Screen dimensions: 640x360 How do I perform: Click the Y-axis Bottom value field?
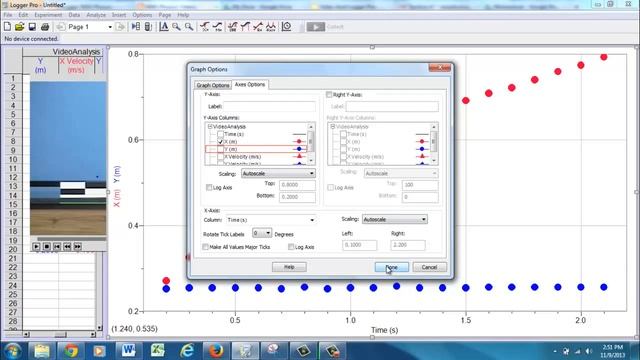click(297, 197)
